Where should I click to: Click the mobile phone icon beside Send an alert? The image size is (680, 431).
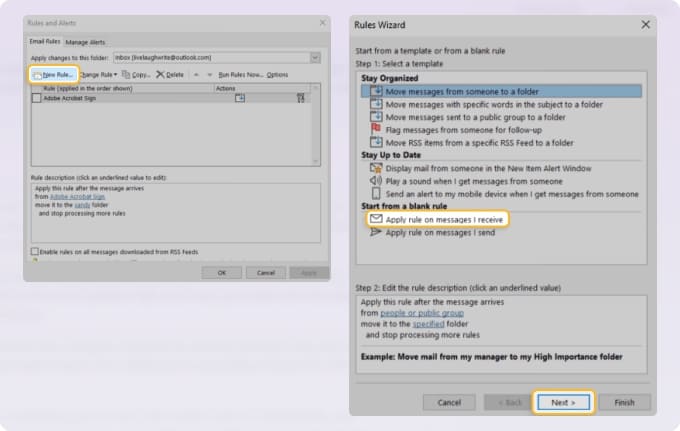pyautogui.click(x=376, y=193)
